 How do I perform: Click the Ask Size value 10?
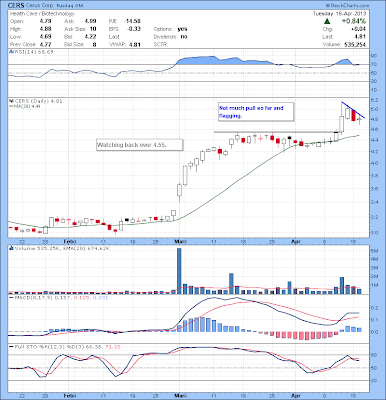point(93,29)
